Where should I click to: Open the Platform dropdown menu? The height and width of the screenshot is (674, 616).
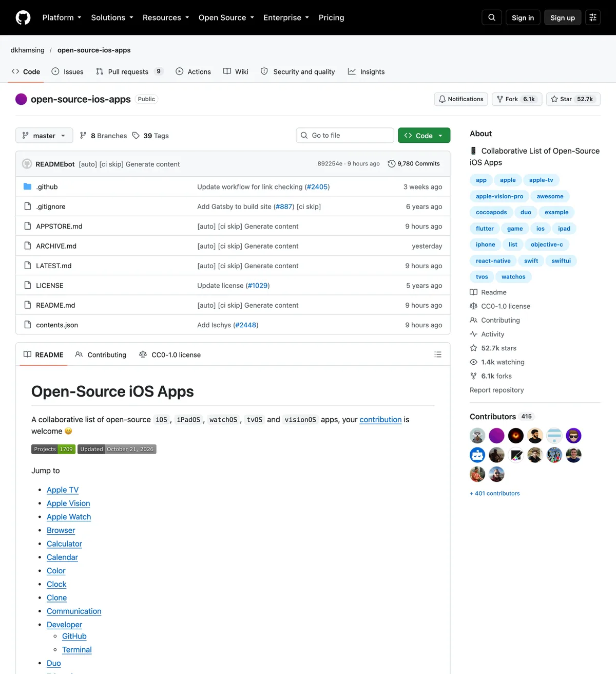coord(62,17)
